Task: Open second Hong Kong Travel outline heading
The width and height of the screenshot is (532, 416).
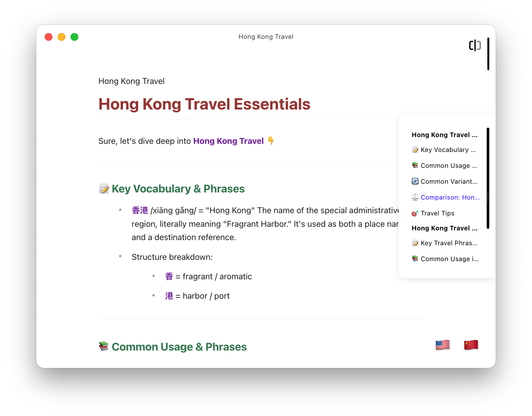Action: point(445,228)
